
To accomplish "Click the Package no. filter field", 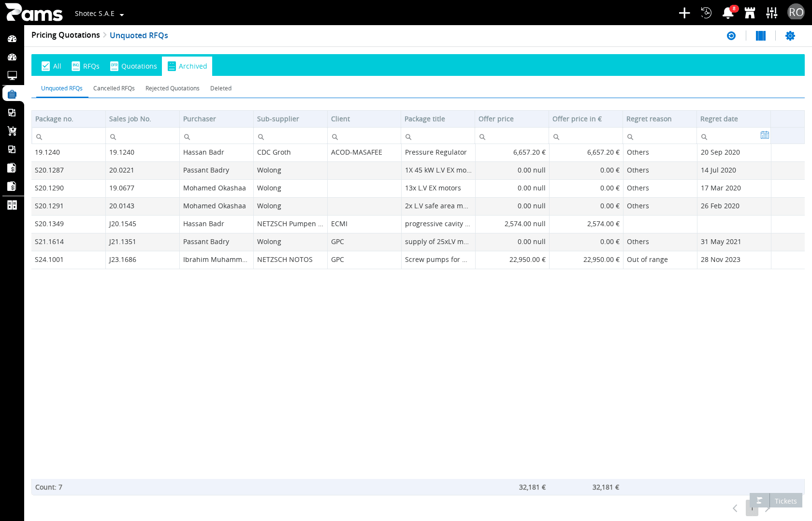I will click(68, 136).
